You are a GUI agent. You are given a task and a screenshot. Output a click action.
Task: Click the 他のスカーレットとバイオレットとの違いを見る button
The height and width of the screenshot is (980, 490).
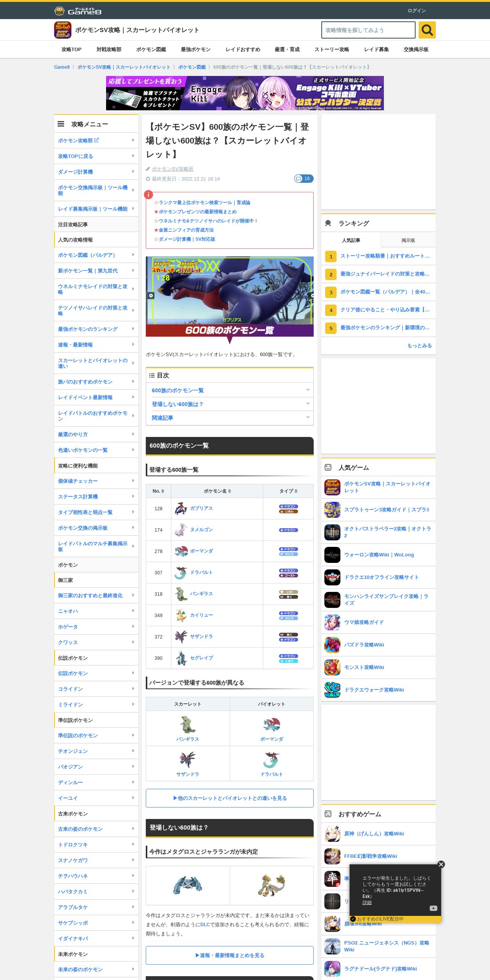[x=230, y=798]
